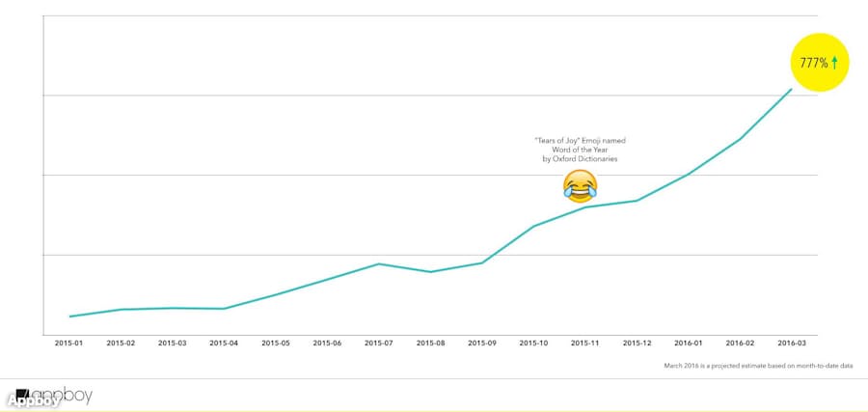
Task: Click the Tears of Joy emoji
Action: click(x=580, y=185)
